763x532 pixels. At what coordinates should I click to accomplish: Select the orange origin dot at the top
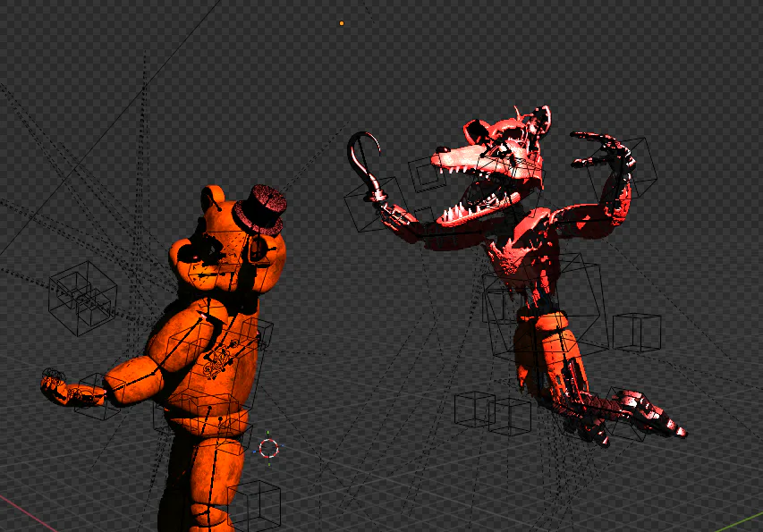point(342,23)
